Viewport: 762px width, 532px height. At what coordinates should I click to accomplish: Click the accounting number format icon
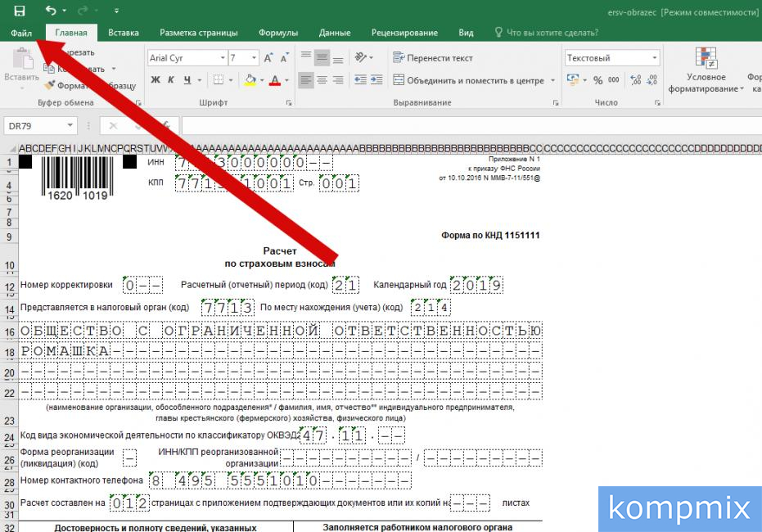point(573,79)
